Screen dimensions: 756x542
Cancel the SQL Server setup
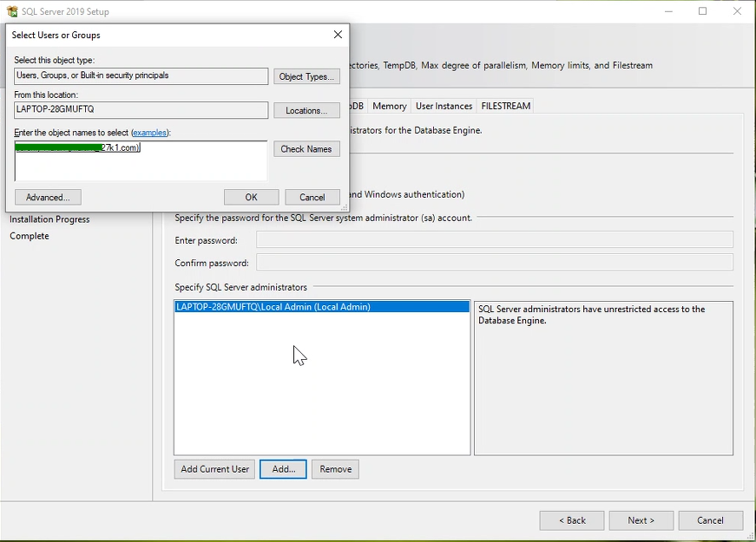711,520
